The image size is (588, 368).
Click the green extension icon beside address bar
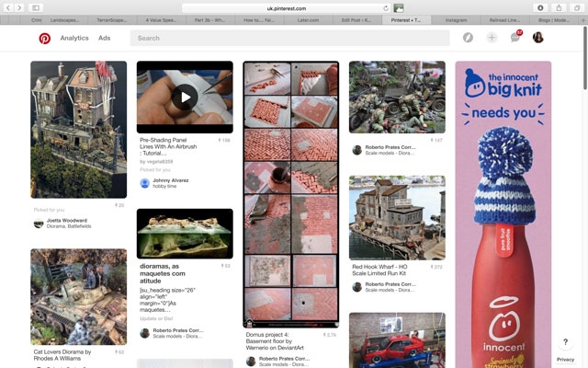coord(398,8)
